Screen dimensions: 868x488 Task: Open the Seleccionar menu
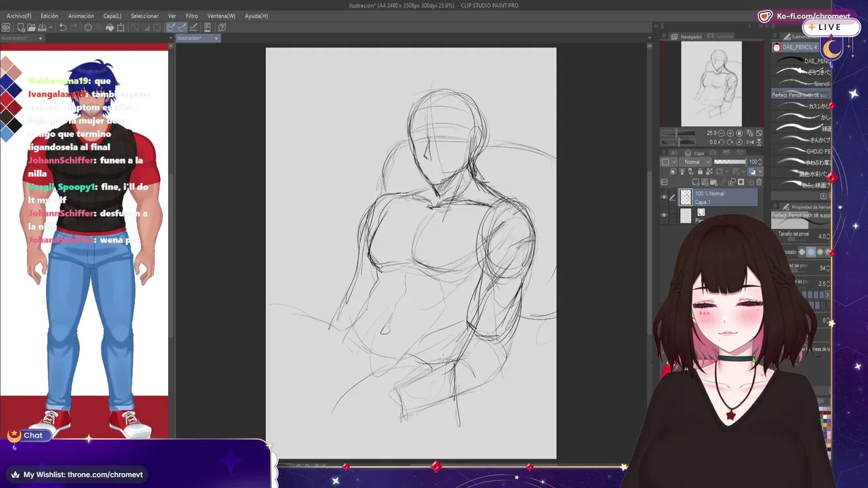tap(144, 16)
